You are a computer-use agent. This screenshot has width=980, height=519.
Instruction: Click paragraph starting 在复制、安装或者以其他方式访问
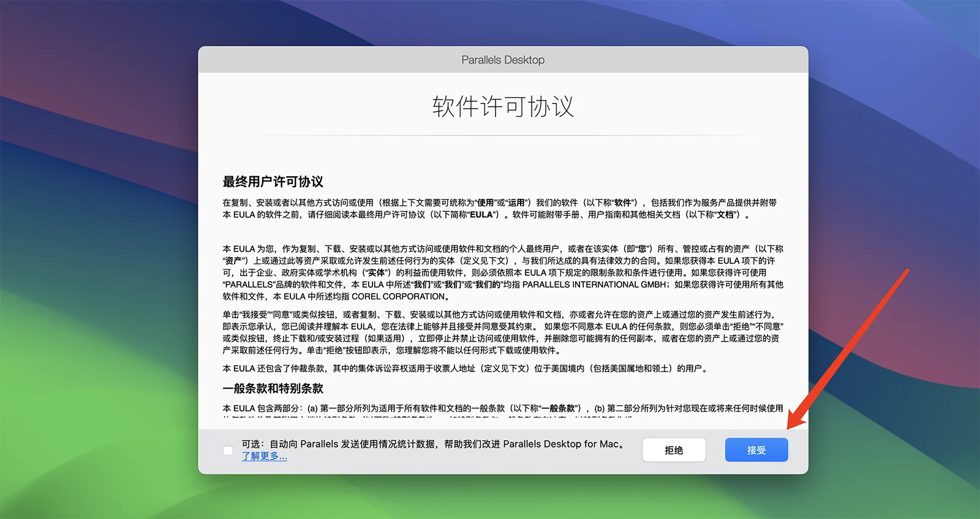point(500,209)
